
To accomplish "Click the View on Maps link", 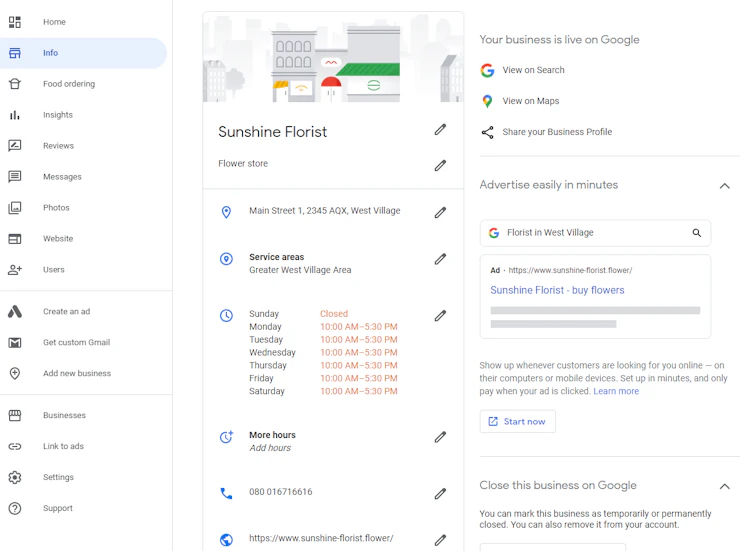I will pos(530,101).
